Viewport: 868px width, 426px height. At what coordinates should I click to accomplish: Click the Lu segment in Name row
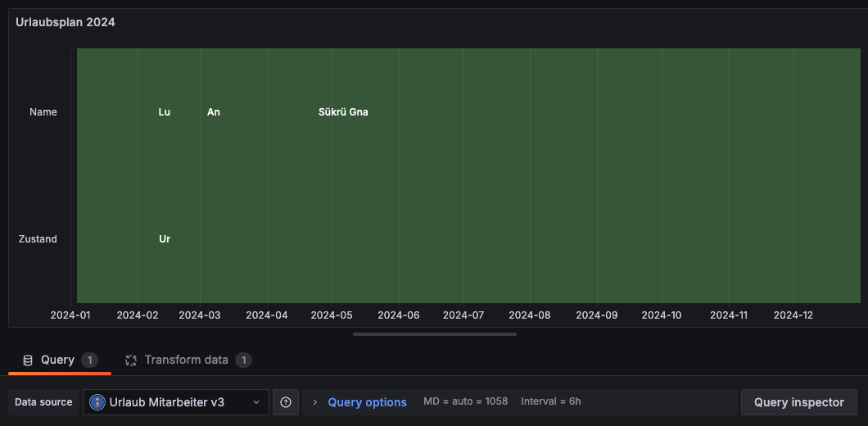pyautogui.click(x=165, y=112)
